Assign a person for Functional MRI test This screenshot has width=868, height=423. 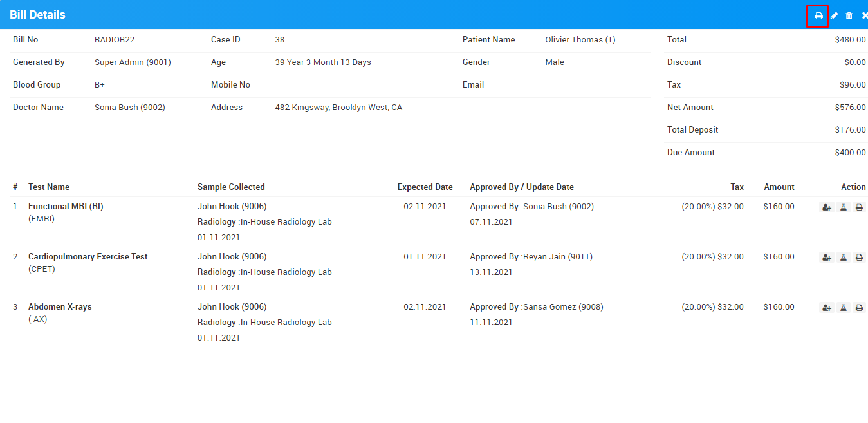[x=826, y=207]
